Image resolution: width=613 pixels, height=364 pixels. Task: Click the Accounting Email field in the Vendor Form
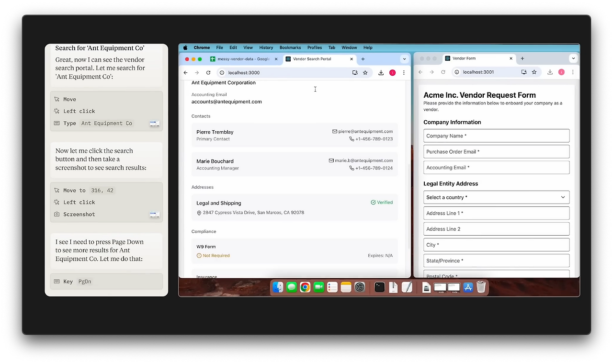[497, 168]
